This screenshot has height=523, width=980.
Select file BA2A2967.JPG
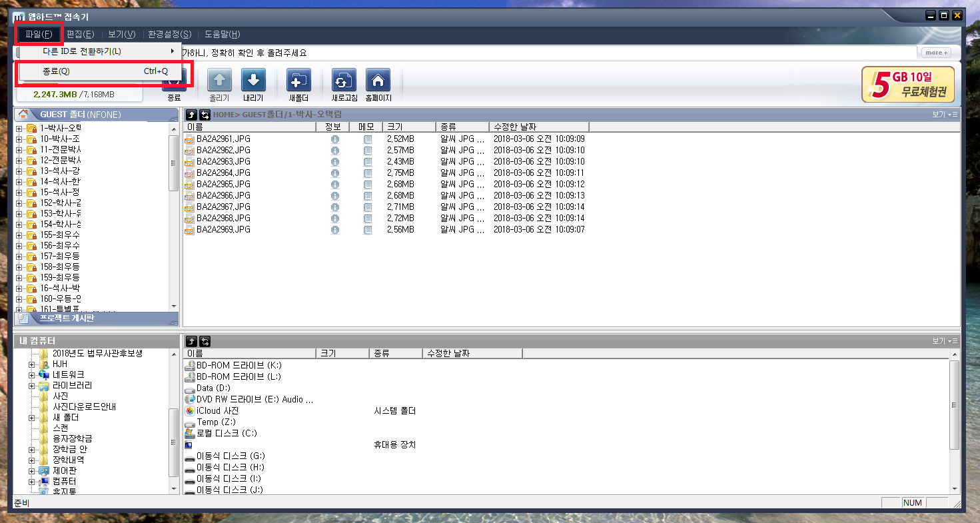click(223, 207)
